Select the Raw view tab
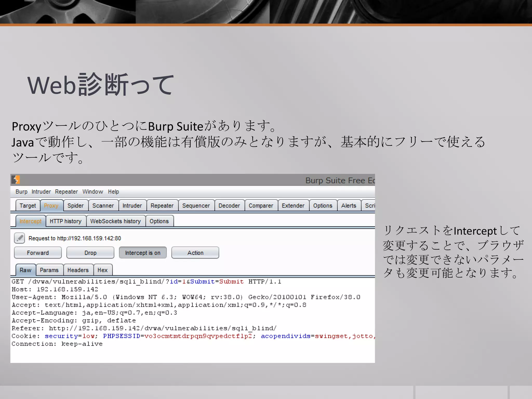532x399 pixels. 26,270
